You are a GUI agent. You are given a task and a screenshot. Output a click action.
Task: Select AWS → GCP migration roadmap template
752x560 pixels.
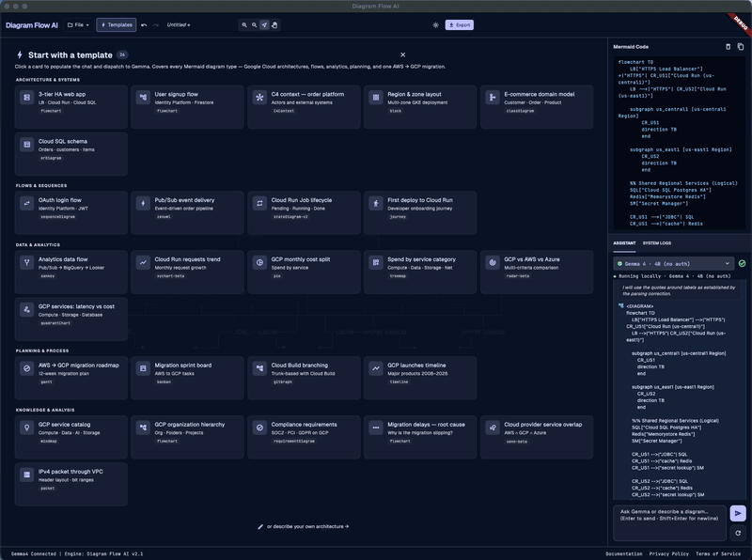pyautogui.click(x=71, y=378)
